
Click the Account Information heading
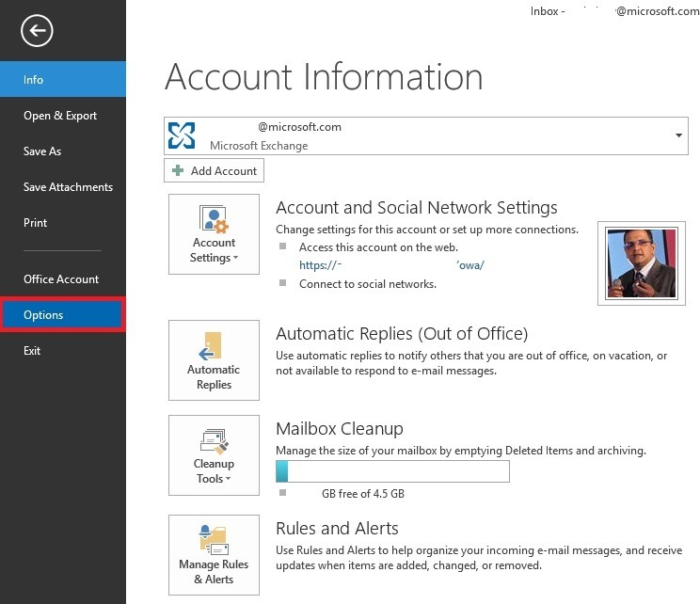[324, 76]
